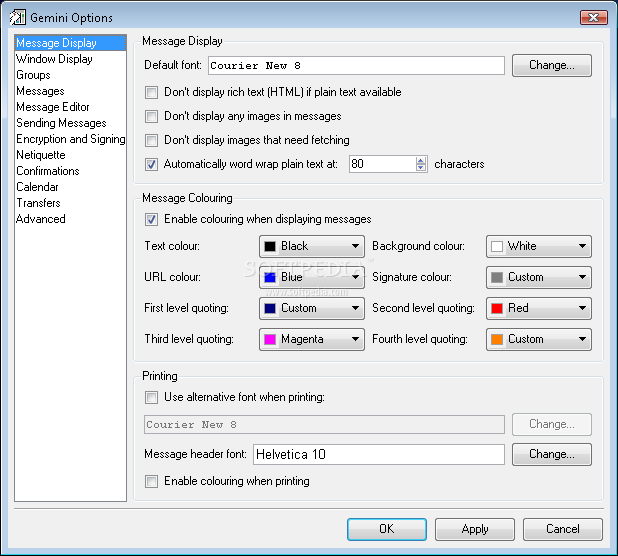Toggle don't display images needing fetching
This screenshot has width=618, height=556.
pyautogui.click(x=151, y=140)
